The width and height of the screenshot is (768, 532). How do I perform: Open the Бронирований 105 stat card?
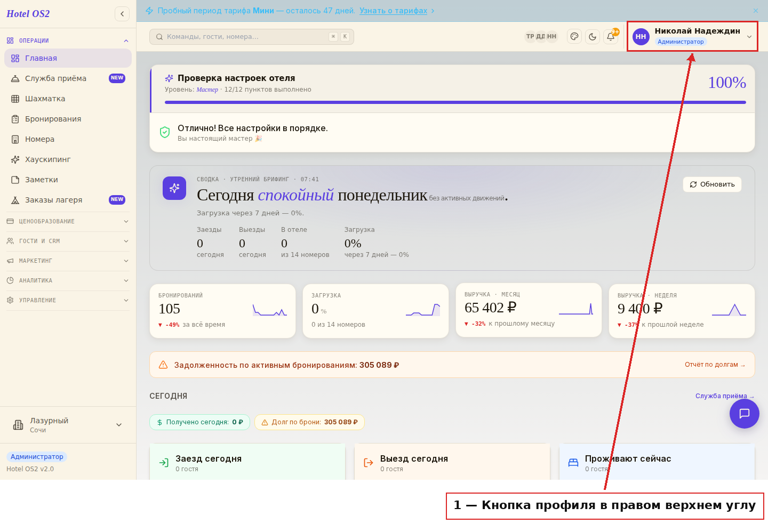pos(223,311)
